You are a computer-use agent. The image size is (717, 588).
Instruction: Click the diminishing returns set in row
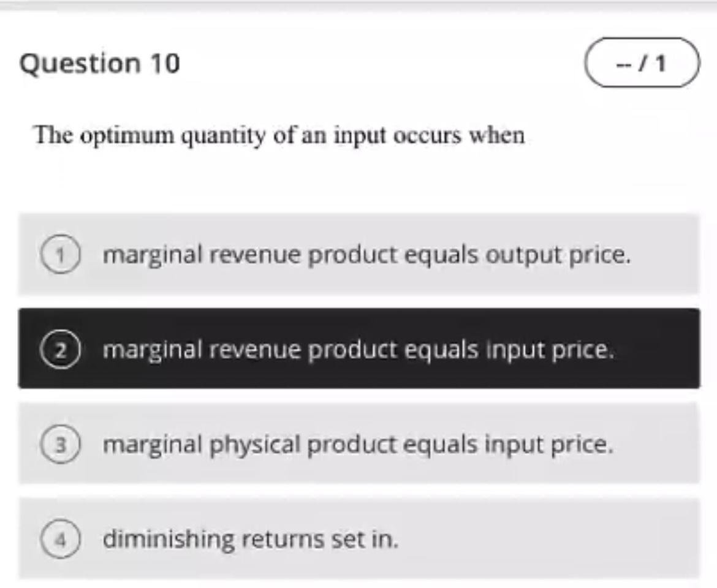point(251,540)
